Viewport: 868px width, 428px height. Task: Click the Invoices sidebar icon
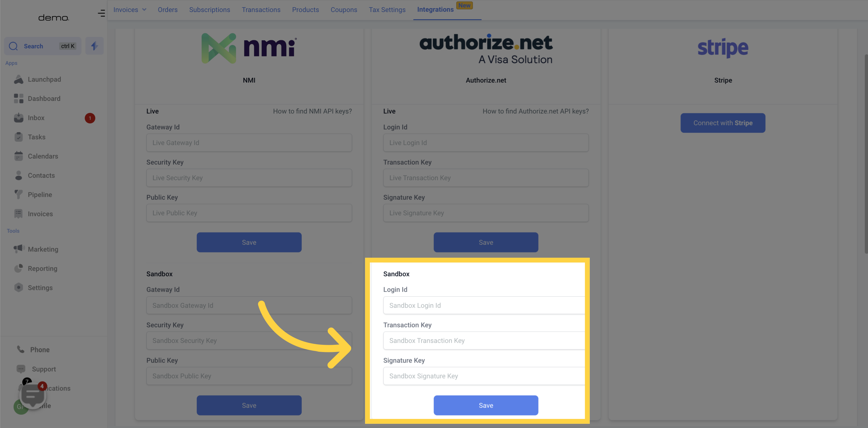[19, 214]
